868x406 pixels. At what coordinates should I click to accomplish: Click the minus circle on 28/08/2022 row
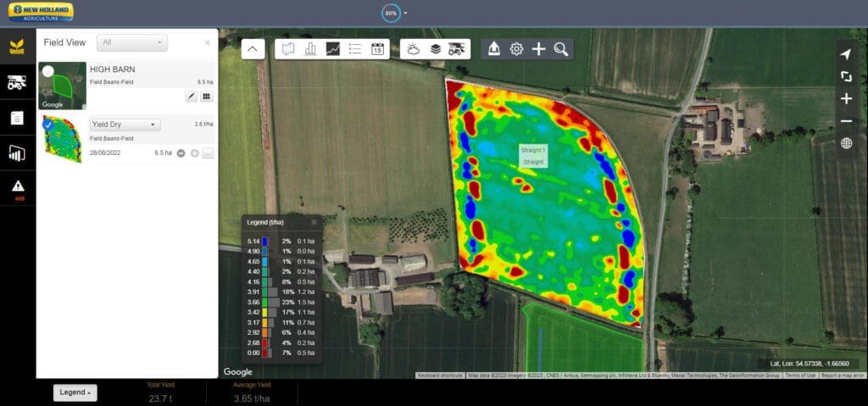181,153
